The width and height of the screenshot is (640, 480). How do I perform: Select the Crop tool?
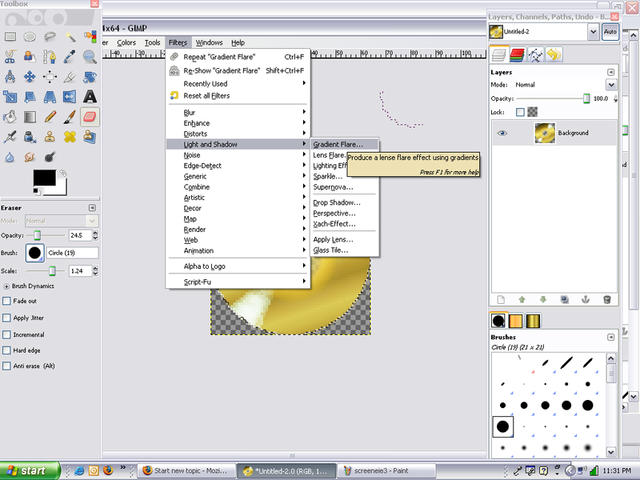(70, 77)
